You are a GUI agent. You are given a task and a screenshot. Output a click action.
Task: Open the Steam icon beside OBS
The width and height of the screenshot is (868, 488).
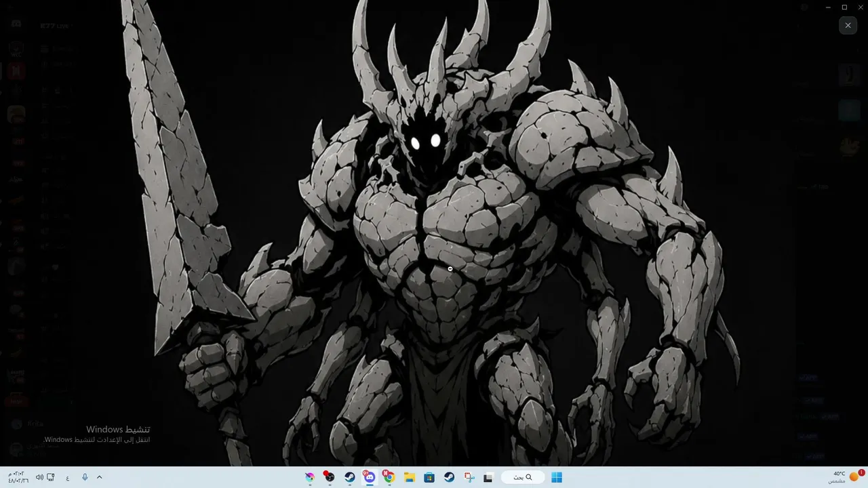pyautogui.click(x=349, y=477)
